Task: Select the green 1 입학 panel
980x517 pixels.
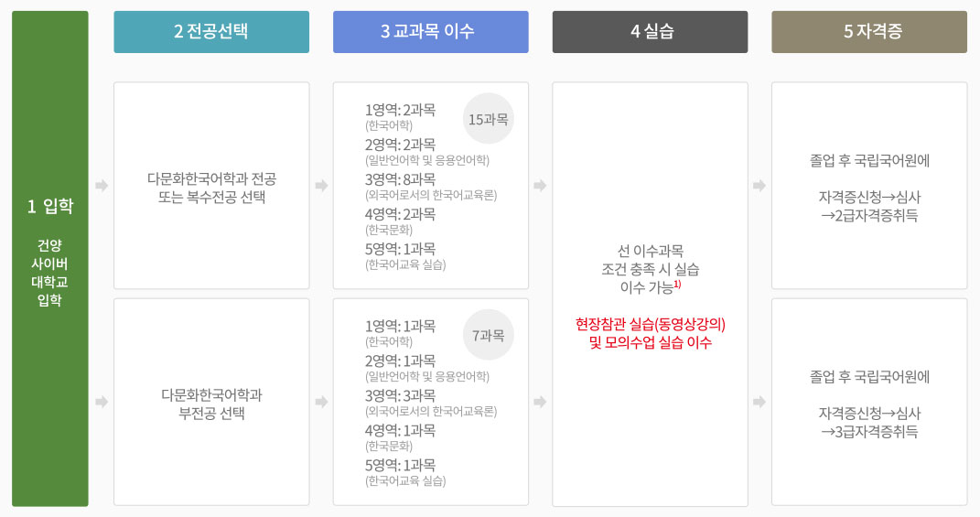Action: click(x=50, y=258)
